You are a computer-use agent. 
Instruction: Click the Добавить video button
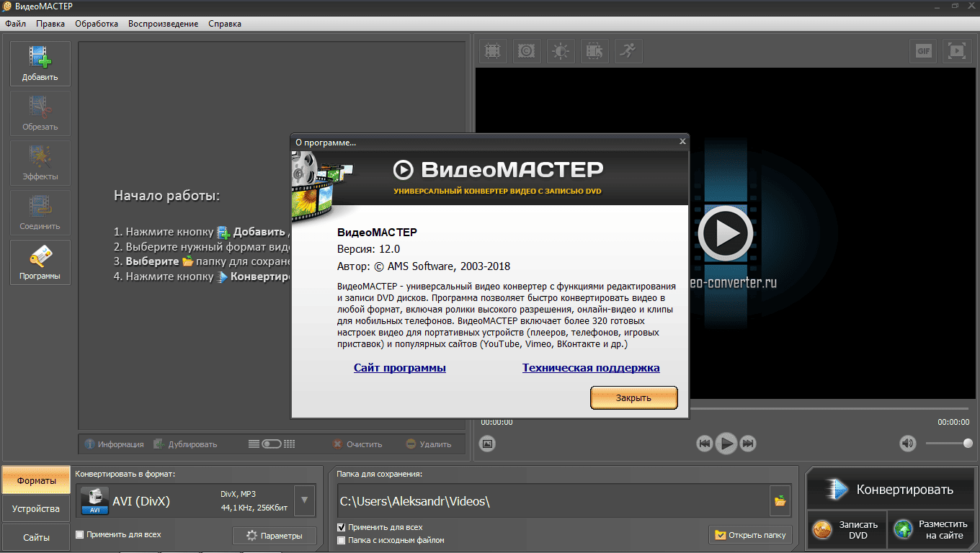(x=40, y=64)
